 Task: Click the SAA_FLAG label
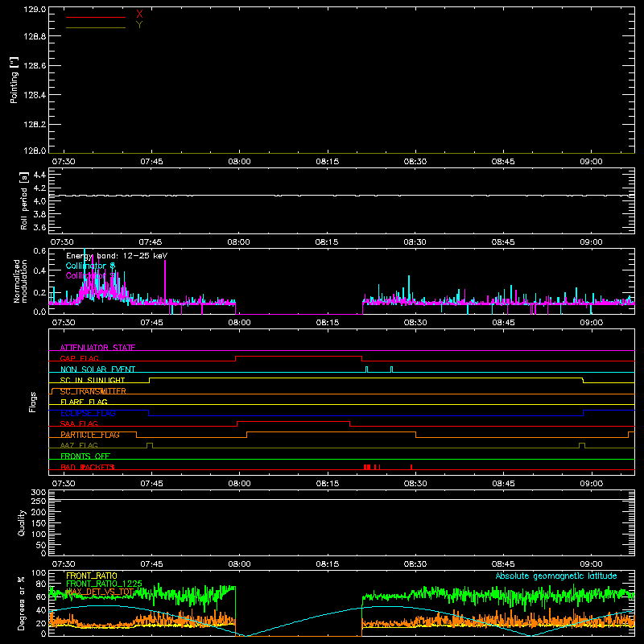[79, 424]
